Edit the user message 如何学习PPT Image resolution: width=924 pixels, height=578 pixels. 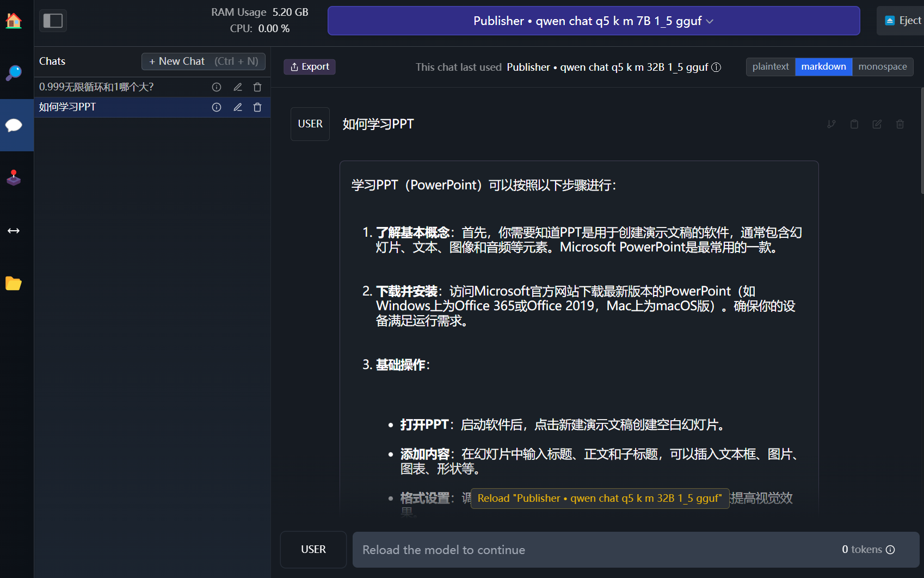877,124
